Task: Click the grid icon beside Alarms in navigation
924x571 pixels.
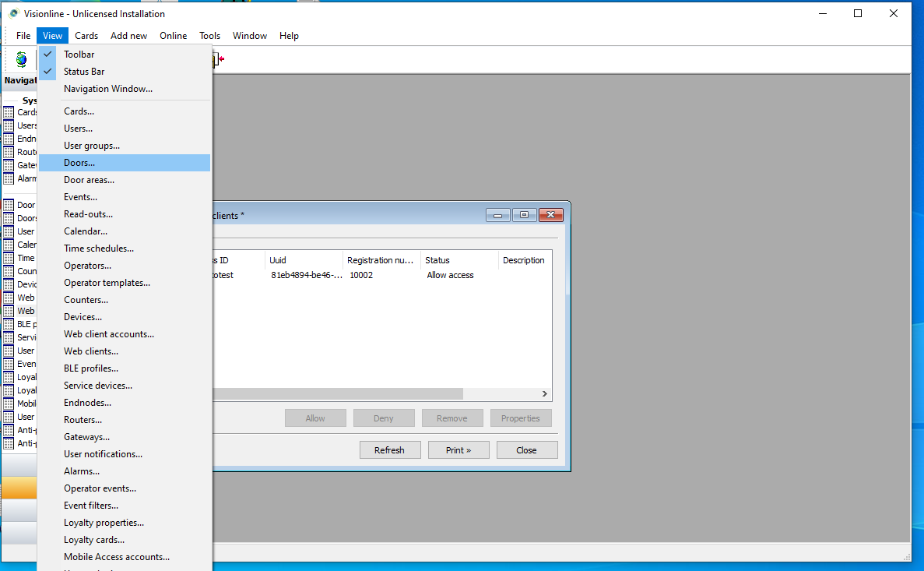Action: [9, 178]
